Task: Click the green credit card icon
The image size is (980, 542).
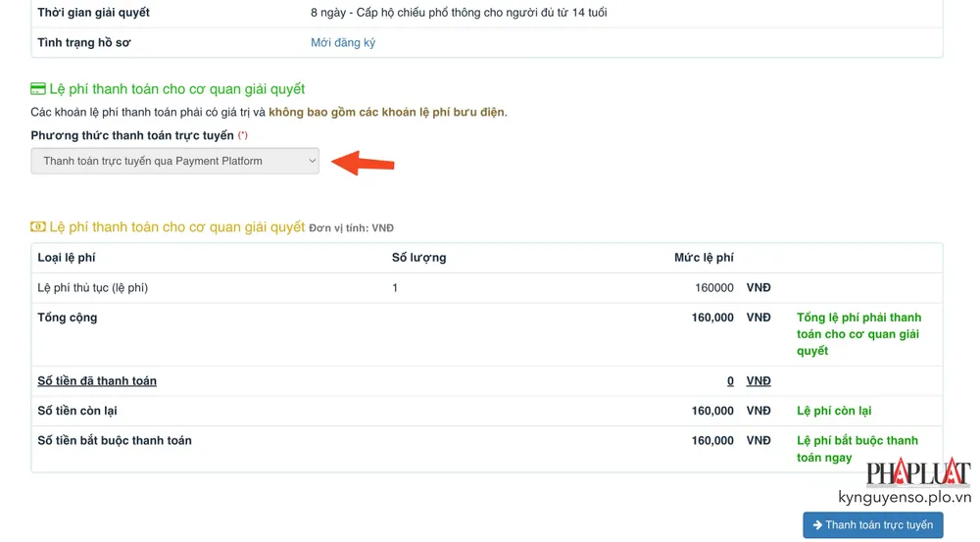Action: click(x=38, y=89)
